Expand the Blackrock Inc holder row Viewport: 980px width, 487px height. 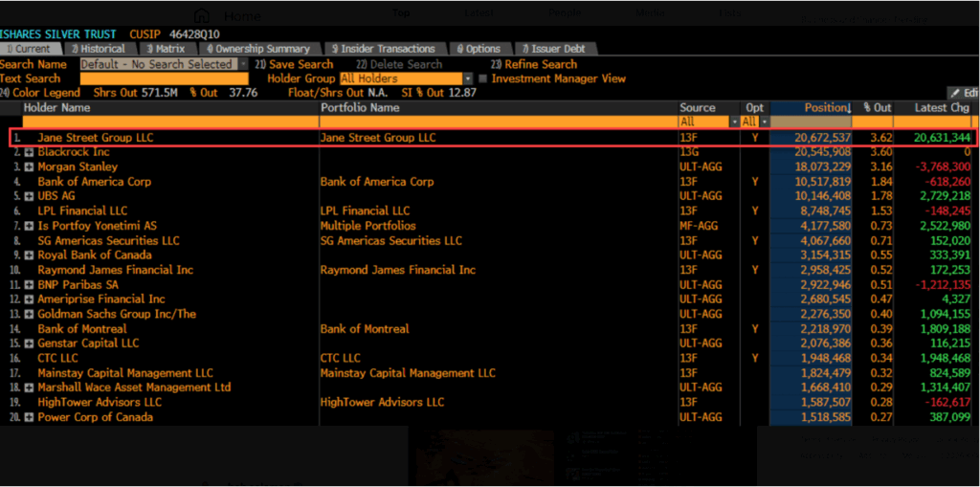pos(29,152)
